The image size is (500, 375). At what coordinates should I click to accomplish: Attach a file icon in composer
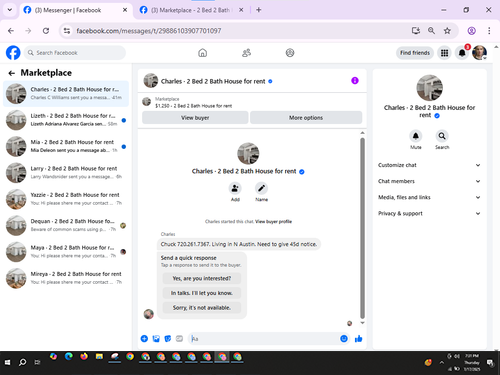[156, 339]
